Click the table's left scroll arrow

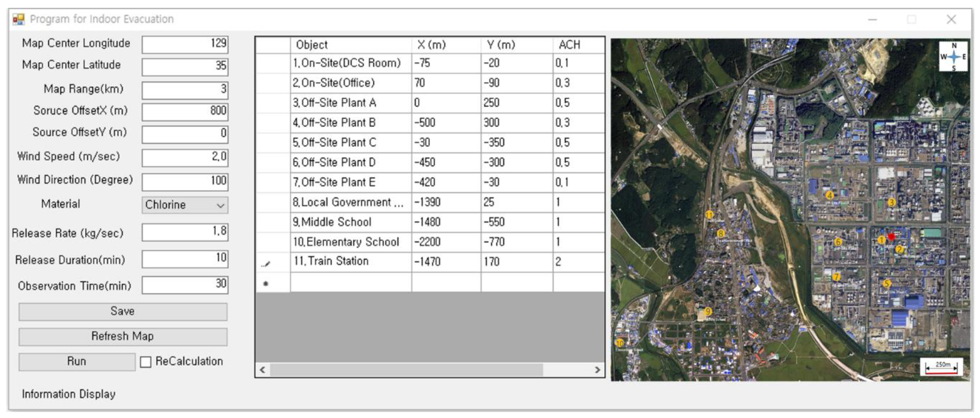click(263, 370)
